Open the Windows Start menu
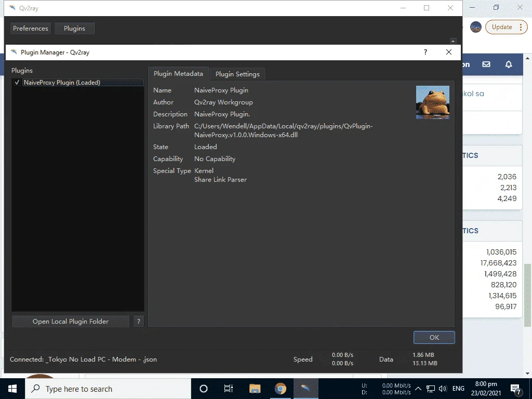The width and height of the screenshot is (532, 399). pyautogui.click(x=12, y=389)
